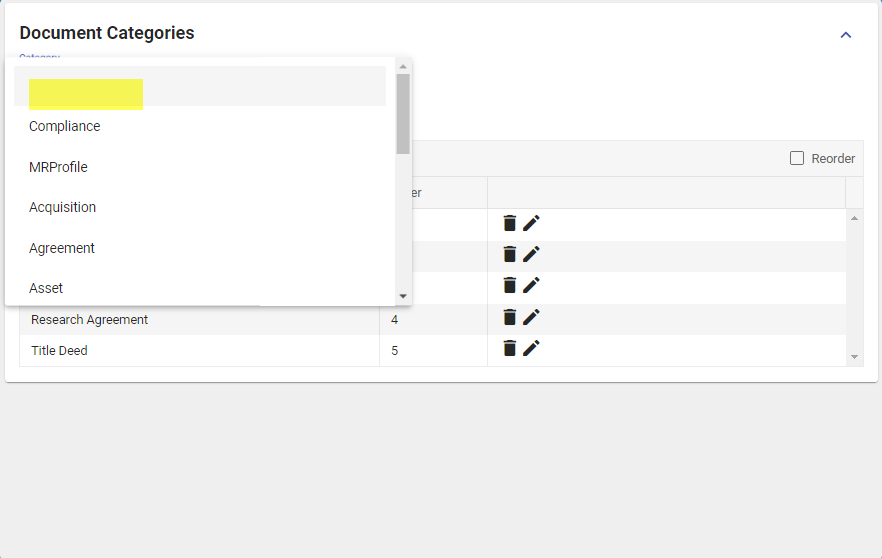
Task: Collapse the Document Categories panel
Action: (846, 35)
